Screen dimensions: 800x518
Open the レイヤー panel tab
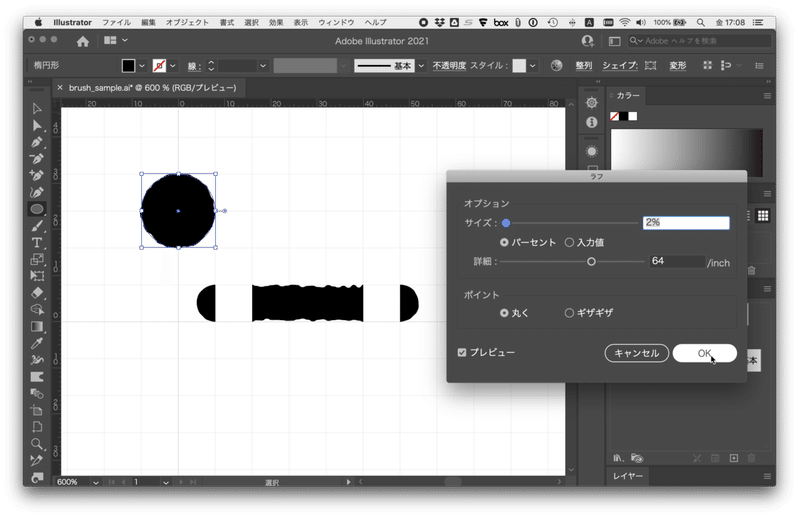point(628,476)
